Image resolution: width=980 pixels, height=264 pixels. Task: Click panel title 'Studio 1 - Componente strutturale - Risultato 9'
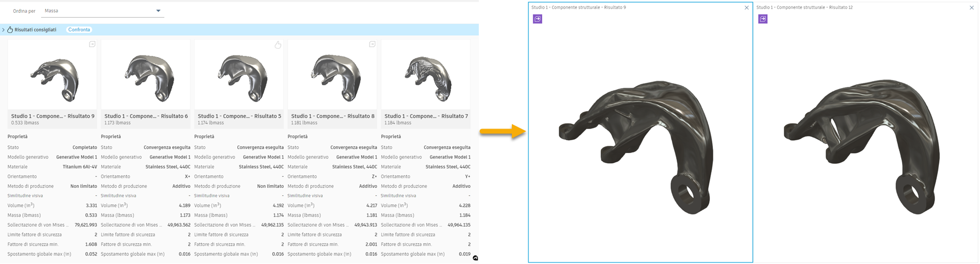(x=579, y=7)
